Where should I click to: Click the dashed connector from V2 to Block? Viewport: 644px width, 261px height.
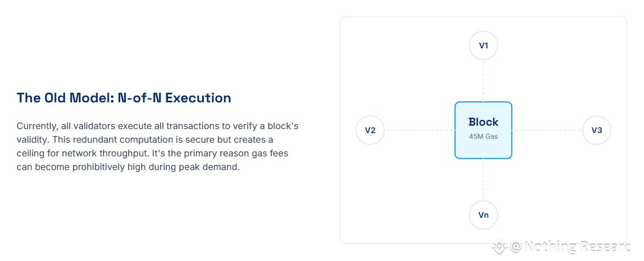pyautogui.click(x=420, y=130)
